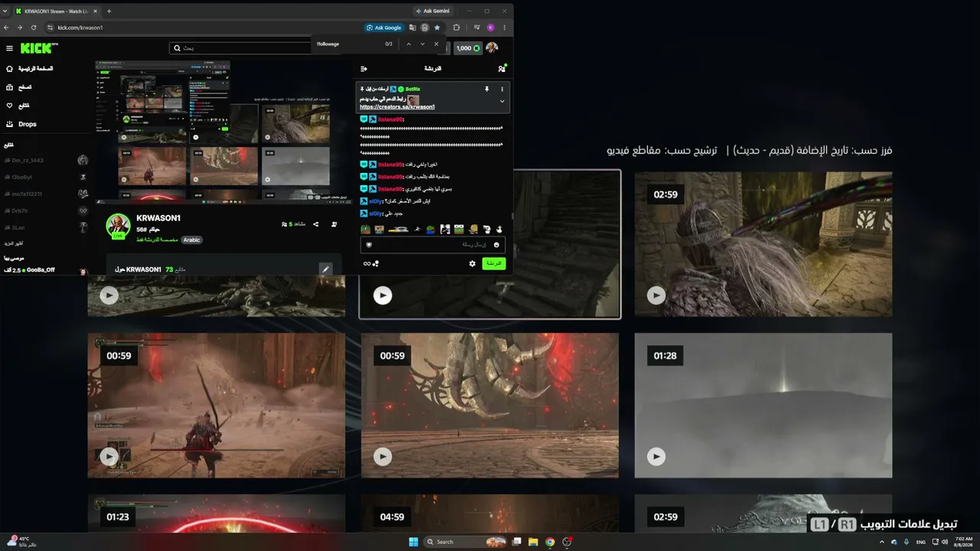Screen dimensions: 980x551
Task: Open the creators.sa/krwason1 link
Action: pyautogui.click(x=397, y=107)
